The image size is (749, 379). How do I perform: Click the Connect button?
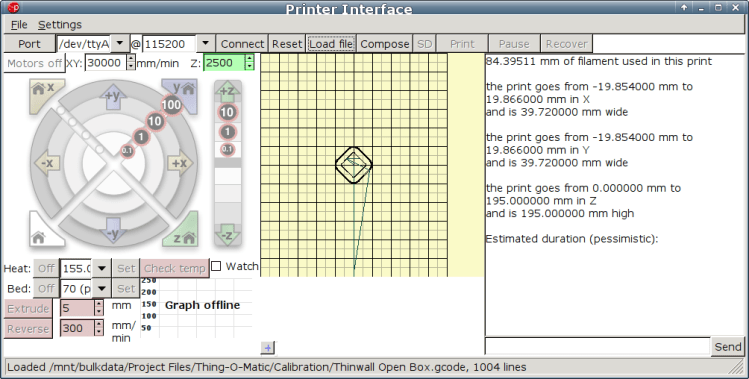(242, 44)
